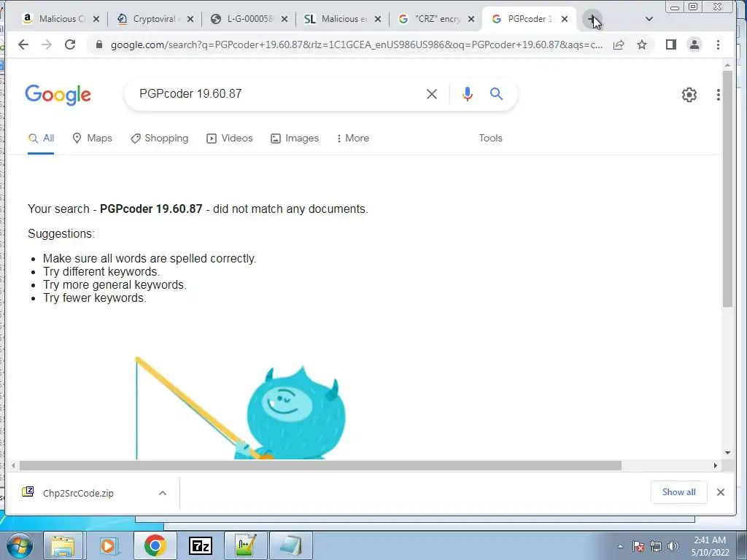
Task: Clear the search box with X
Action: pos(432,94)
